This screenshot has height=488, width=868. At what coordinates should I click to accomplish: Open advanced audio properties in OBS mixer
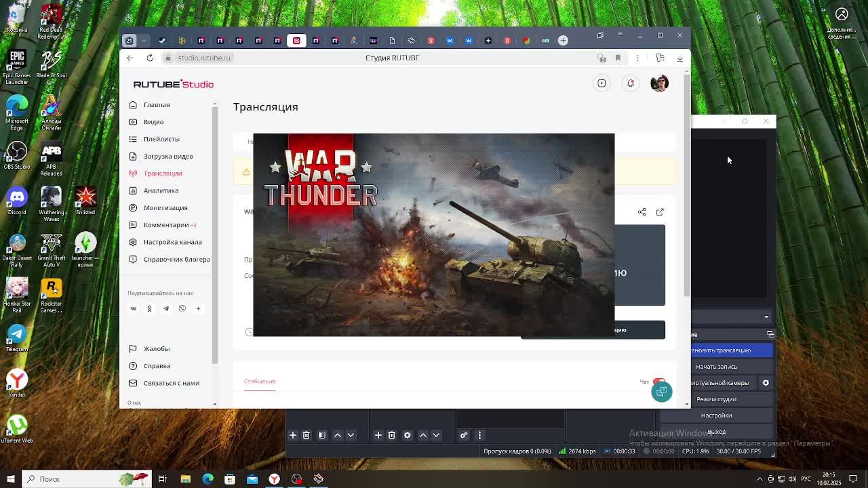(464, 435)
